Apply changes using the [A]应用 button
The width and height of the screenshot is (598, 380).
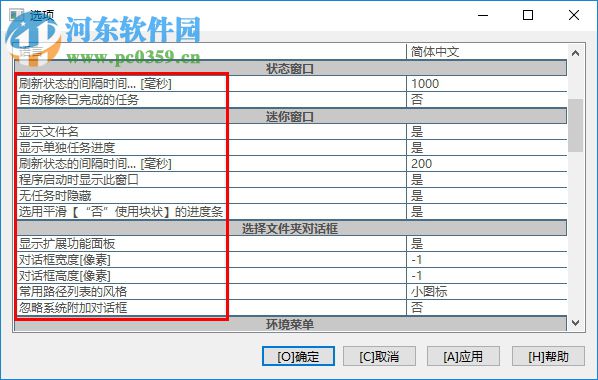point(463,356)
